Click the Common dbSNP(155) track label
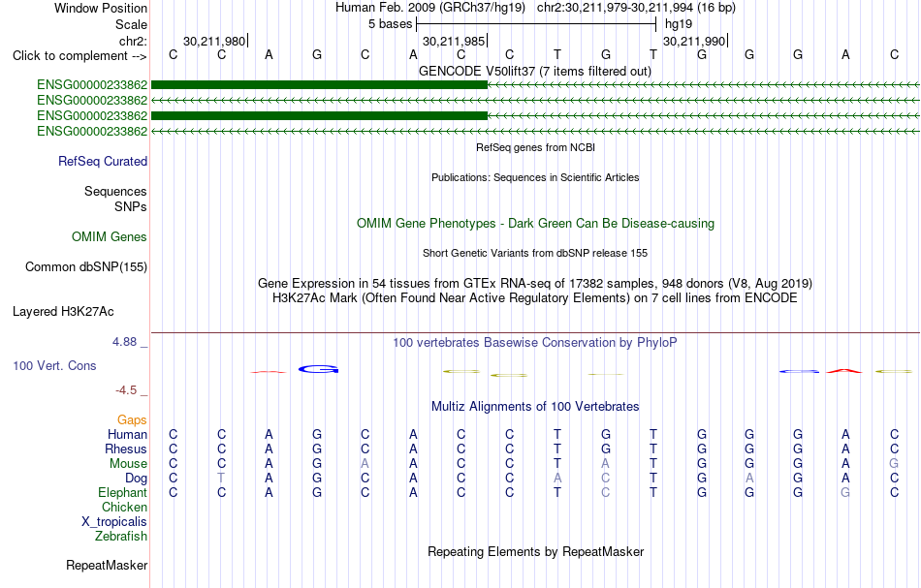Viewport: 921px width, 588px height. (85, 267)
